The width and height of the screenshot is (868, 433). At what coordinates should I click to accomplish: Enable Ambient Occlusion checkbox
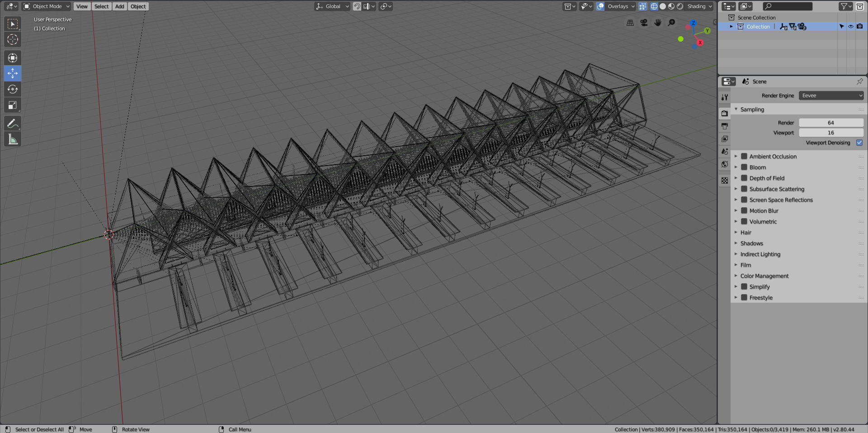point(744,156)
